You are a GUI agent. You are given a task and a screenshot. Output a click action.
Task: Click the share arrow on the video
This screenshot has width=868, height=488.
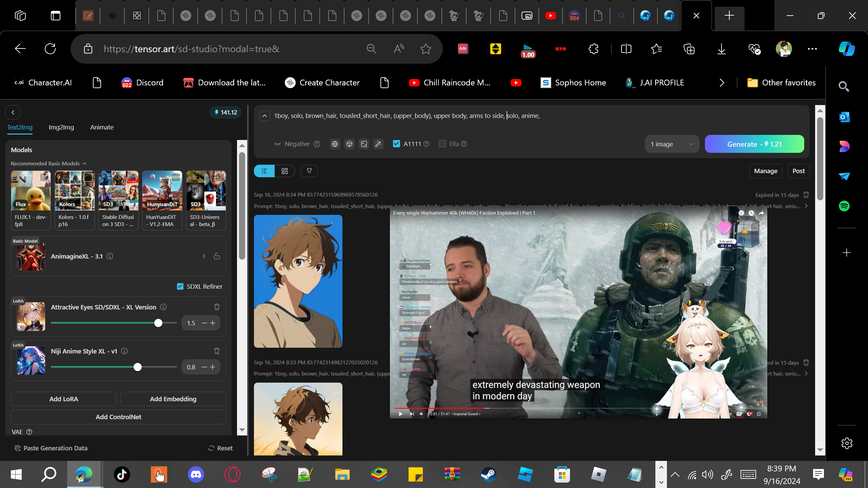[761, 213]
